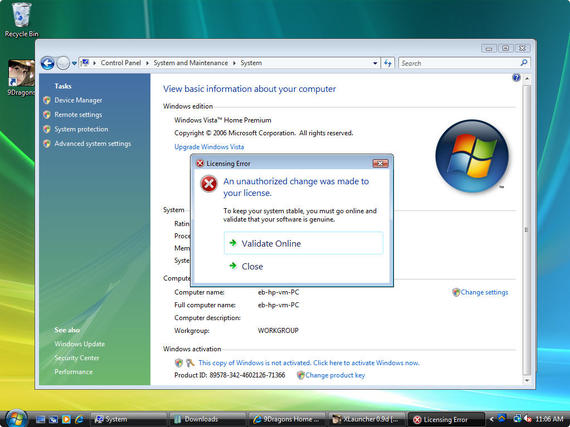The width and height of the screenshot is (570, 427).
Task: Refresh the System page
Action: (388, 63)
